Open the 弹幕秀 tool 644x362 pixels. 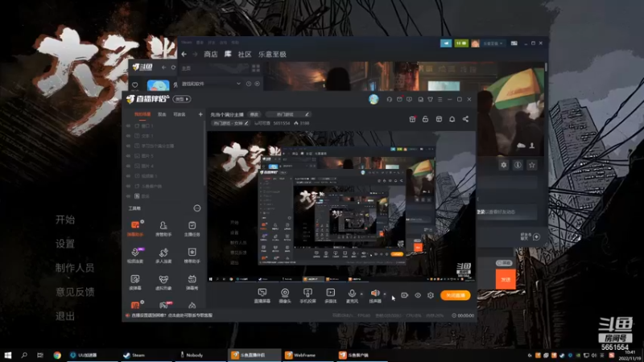tap(192, 282)
